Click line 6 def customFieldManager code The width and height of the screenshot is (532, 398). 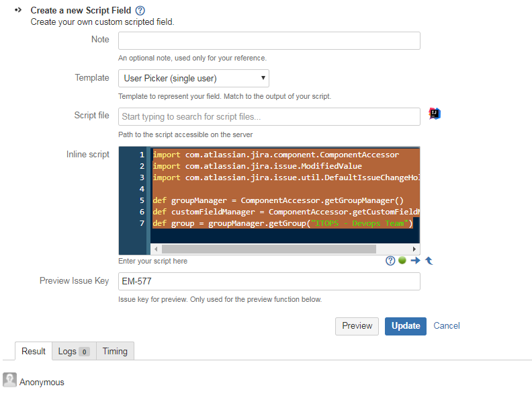[286, 212]
